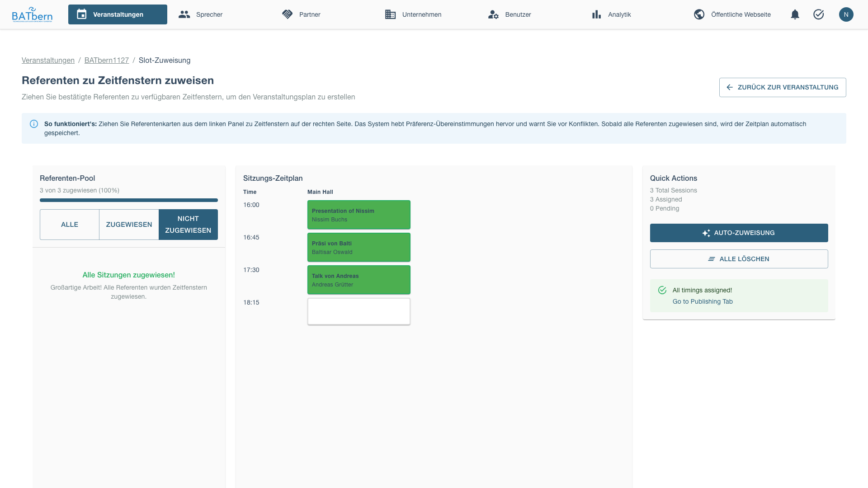
Task: Click the Analytik bar chart icon
Action: [x=596, y=14]
